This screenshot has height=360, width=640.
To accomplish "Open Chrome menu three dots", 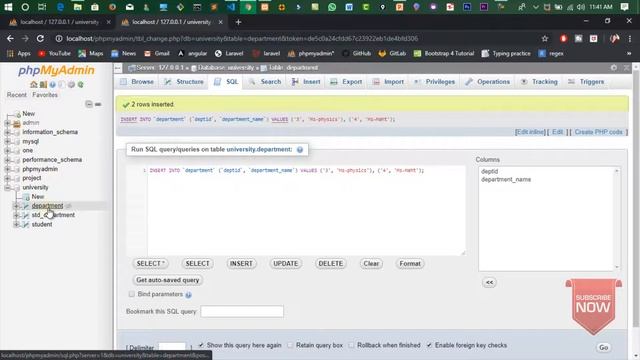I will [x=630, y=38].
